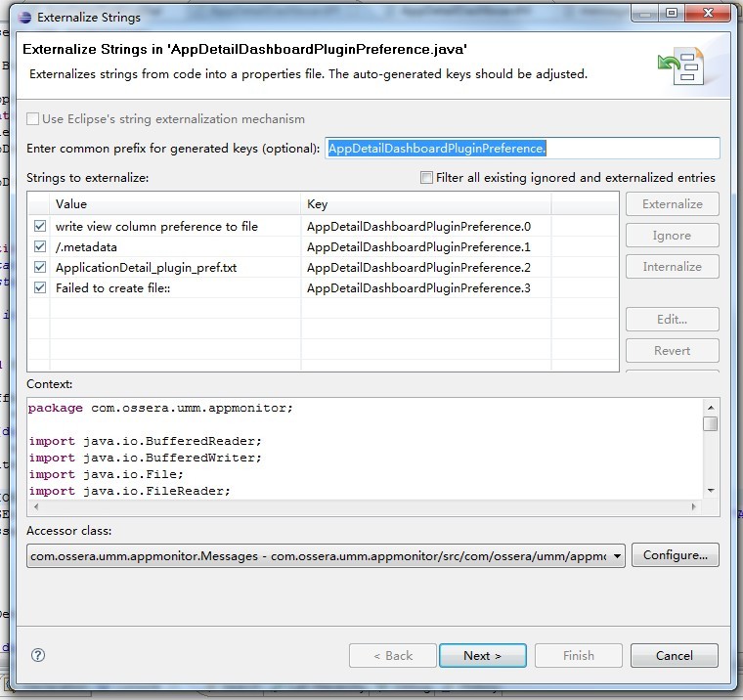The height and width of the screenshot is (700, 743).
Task: Click the disabled Back button
Action: pyautogui.click(x=393, y=655)
